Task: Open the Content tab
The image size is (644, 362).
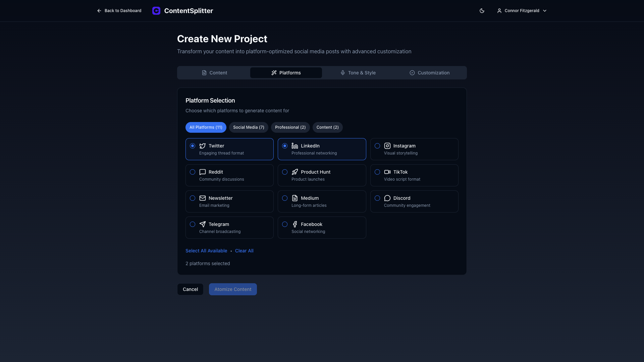Action: (x=214, y=73)
